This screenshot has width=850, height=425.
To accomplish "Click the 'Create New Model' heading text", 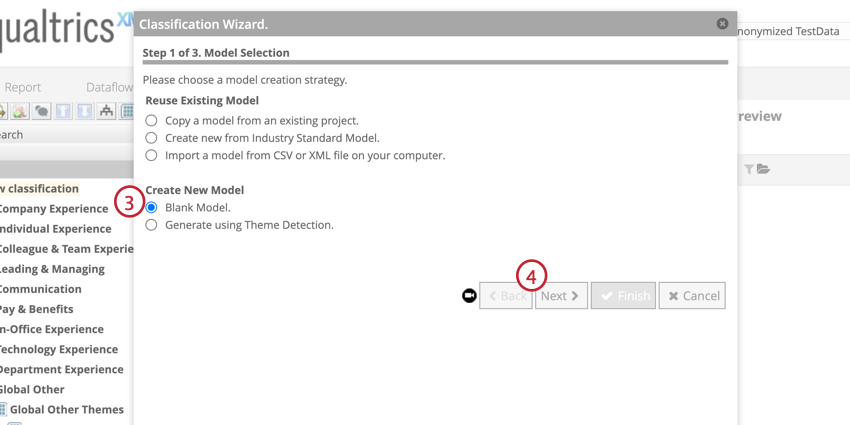I will tap(195, 190).
